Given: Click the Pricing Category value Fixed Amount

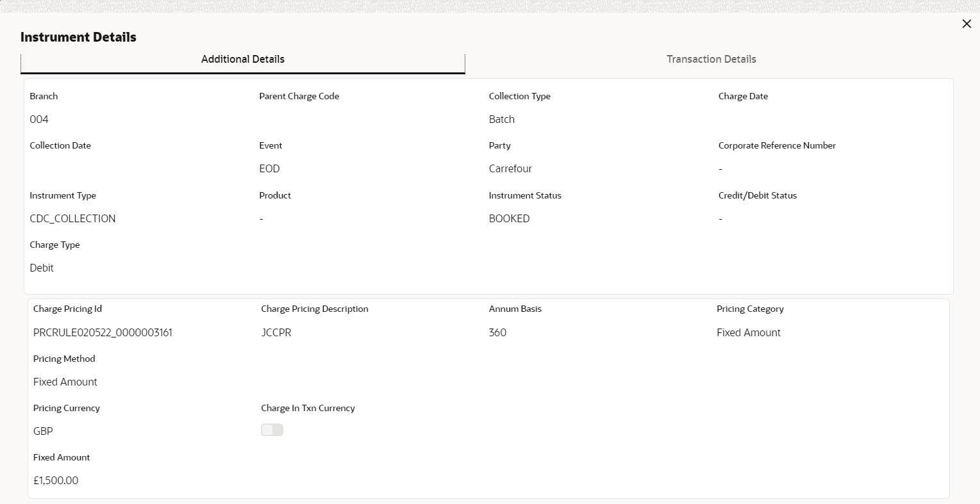Looking at the screenshot, I should [x=748, y=332].
